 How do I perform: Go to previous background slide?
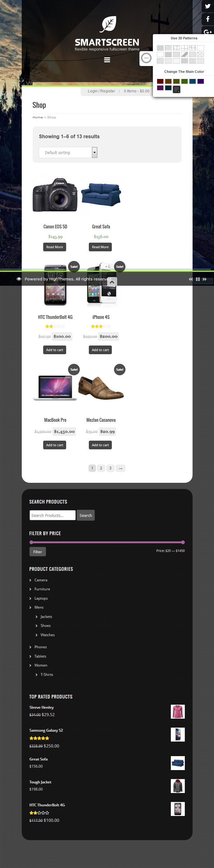pos(191,279)
